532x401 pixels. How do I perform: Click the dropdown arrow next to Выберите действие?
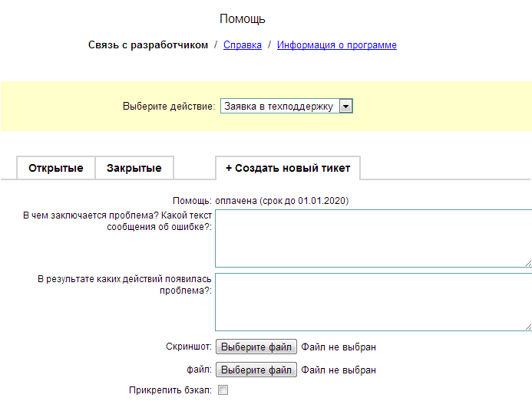click(345, 107)
